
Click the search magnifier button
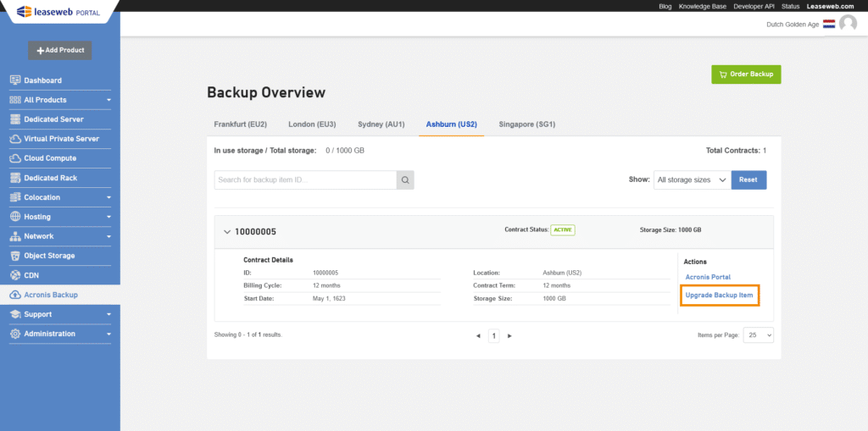click(405, 180)
